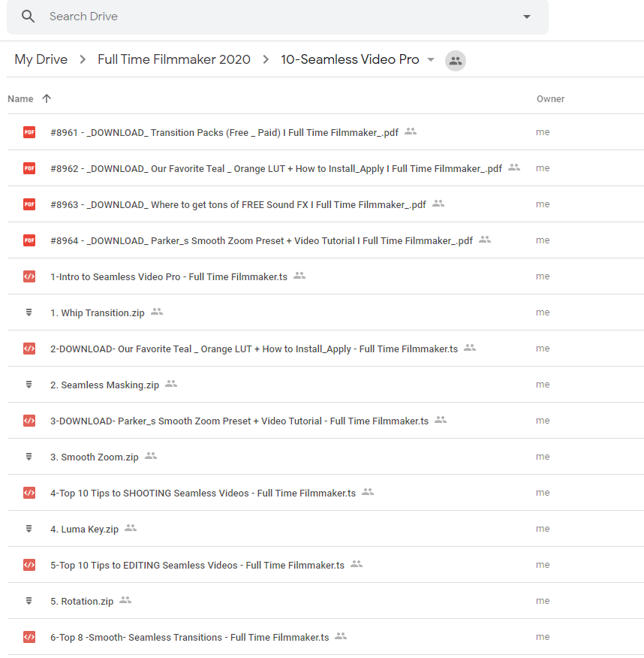
Task: Click archive icon of 4. Luma Key.zip
Action: (29, 529)
